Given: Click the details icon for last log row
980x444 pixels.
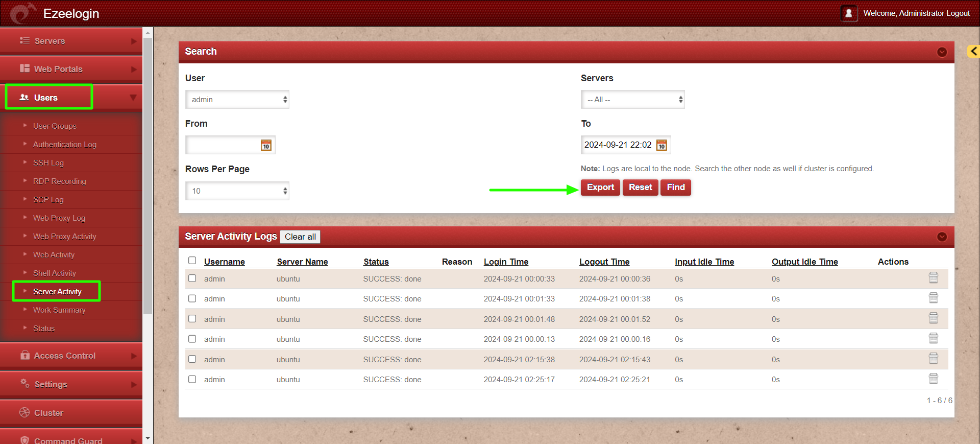Looking at the screenshot, I should point(933,379).
